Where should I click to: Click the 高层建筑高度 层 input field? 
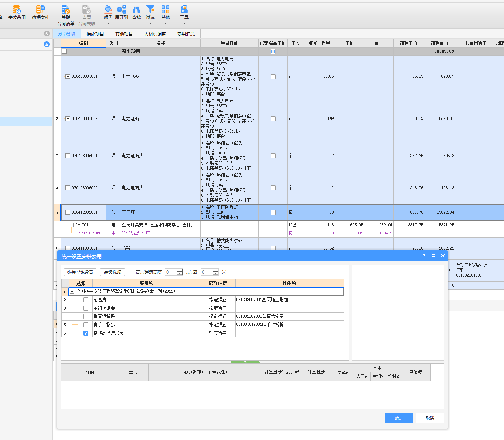click(x=171, y=272)
